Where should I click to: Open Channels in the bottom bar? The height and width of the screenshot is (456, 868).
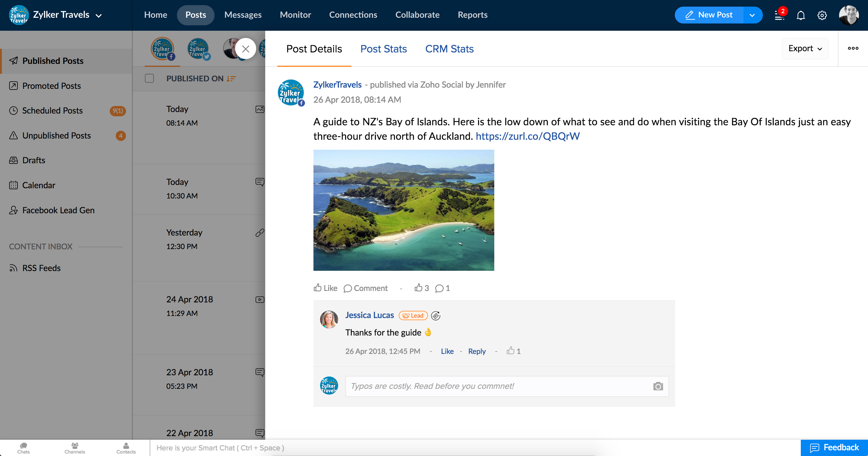74,448
